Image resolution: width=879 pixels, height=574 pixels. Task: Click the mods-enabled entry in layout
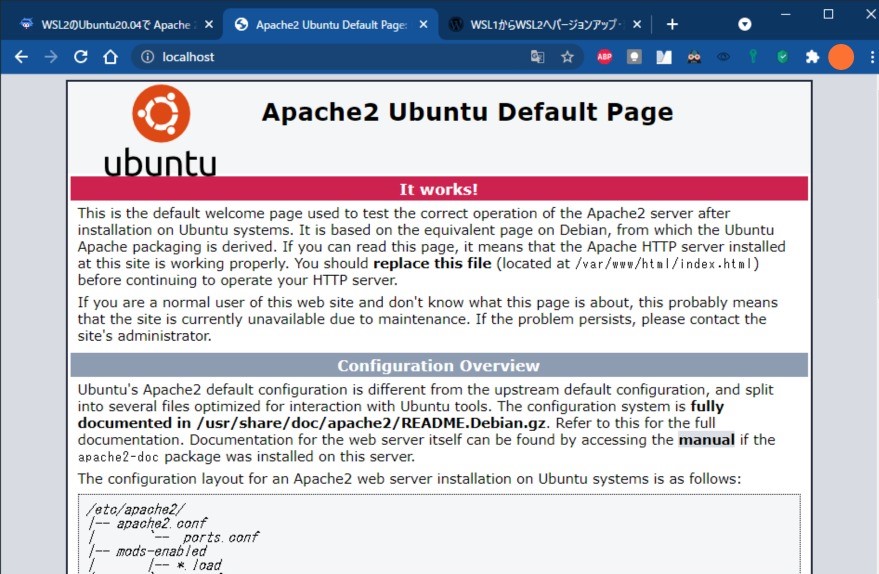(x=161, y=552)
